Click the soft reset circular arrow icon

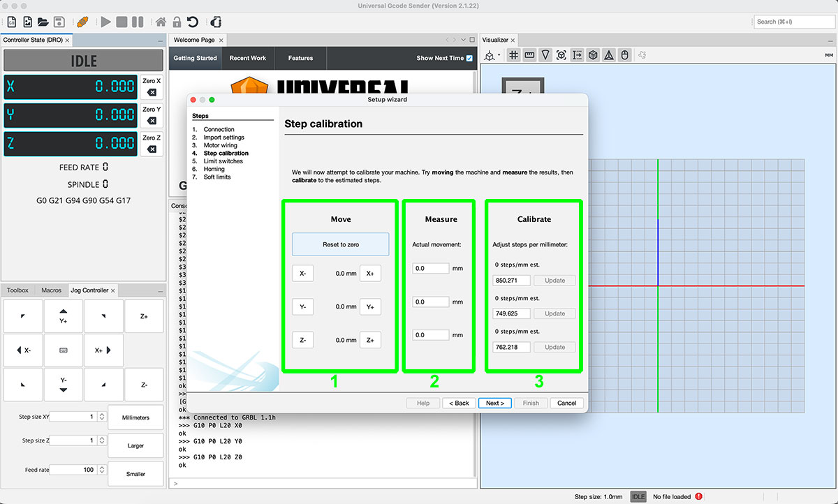[x=192, y=22]
